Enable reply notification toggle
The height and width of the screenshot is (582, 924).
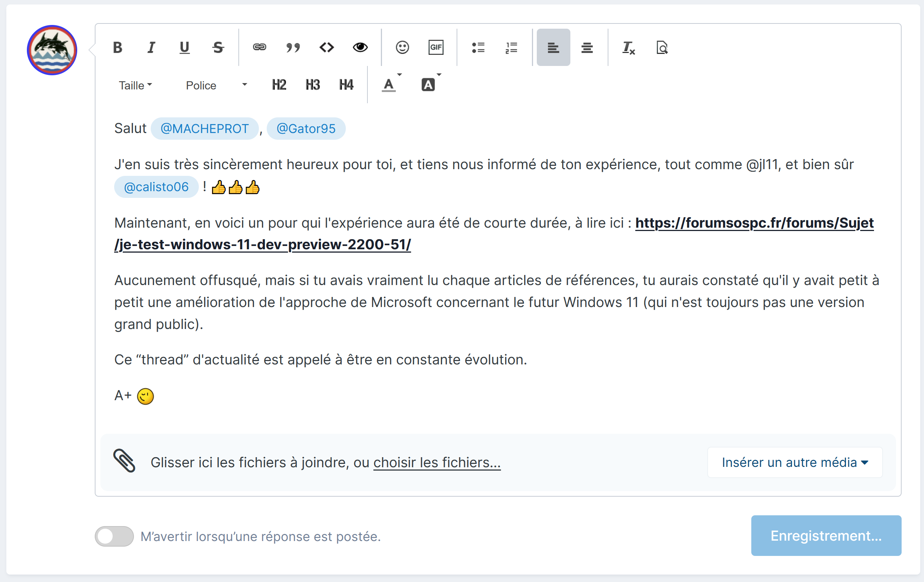[114, 536]
